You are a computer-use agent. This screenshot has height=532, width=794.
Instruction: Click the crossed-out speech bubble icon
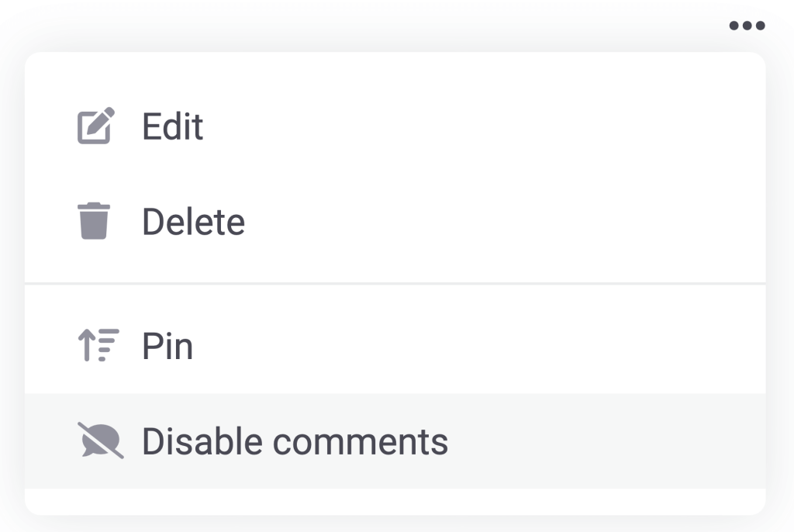[100, 440]
